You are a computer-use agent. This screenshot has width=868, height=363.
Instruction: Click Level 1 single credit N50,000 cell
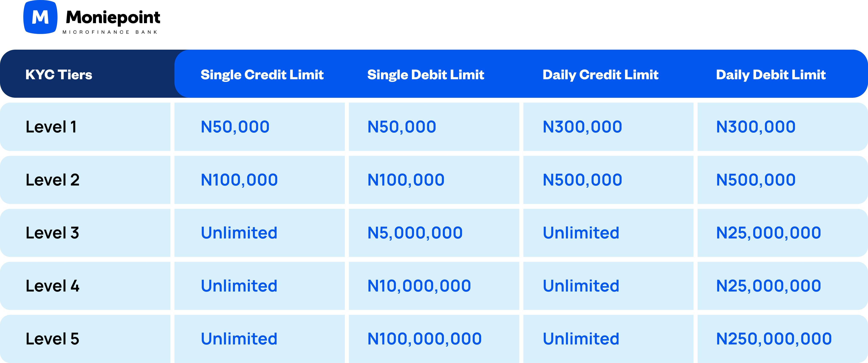(x=259, y=127)
